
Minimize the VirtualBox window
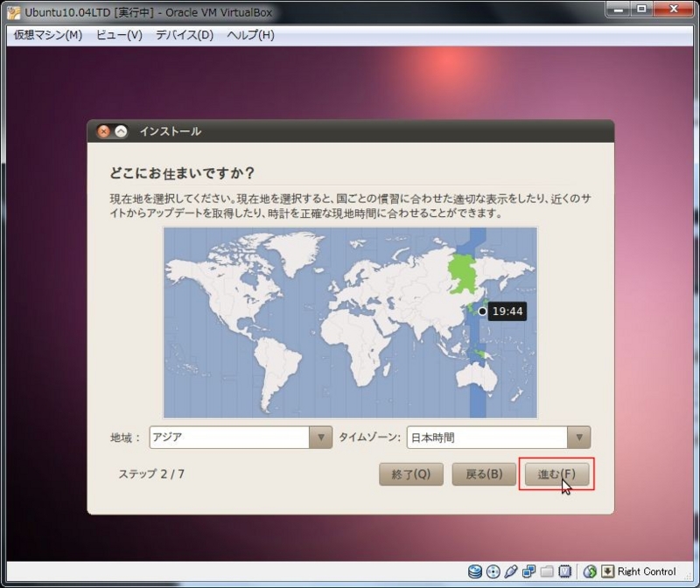pos(619,9)
